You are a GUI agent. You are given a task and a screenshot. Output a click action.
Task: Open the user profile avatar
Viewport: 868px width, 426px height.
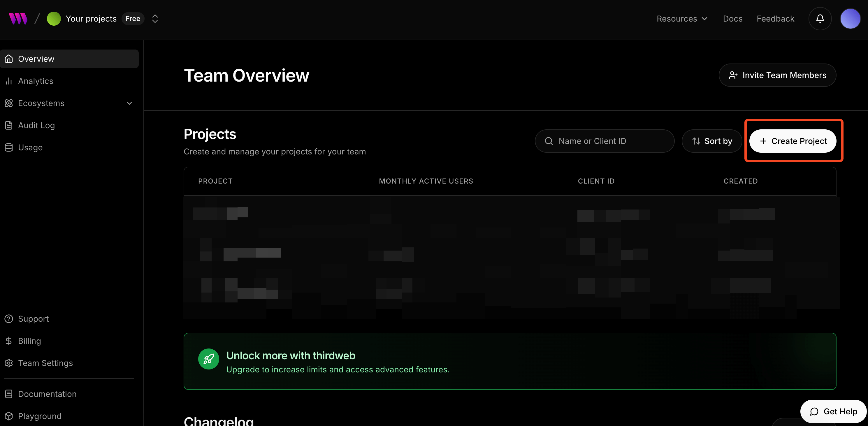tap(850, 19)
